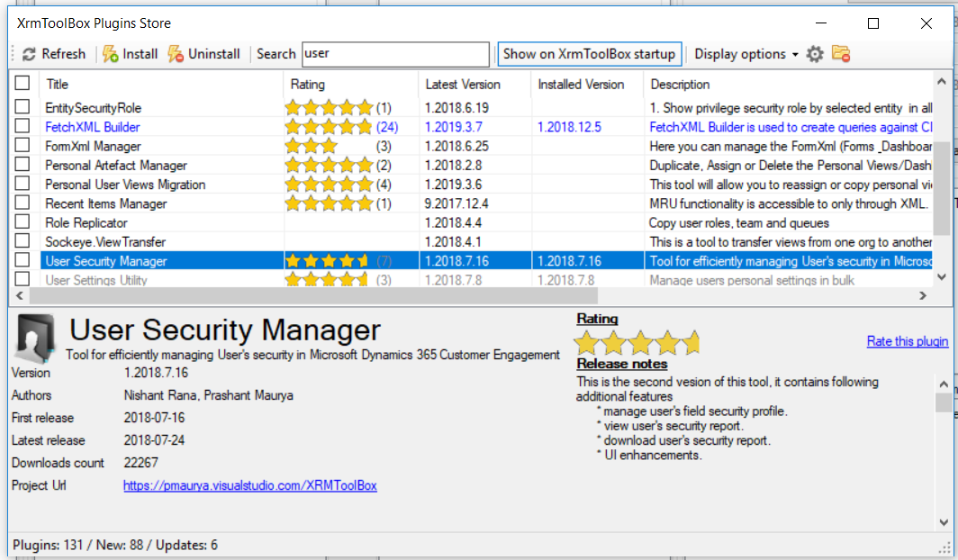Image resolution: width=958 pixels, height=560 pixels.
Task: Toggle Show on XrmToolBox startup button
Action: 589,54
